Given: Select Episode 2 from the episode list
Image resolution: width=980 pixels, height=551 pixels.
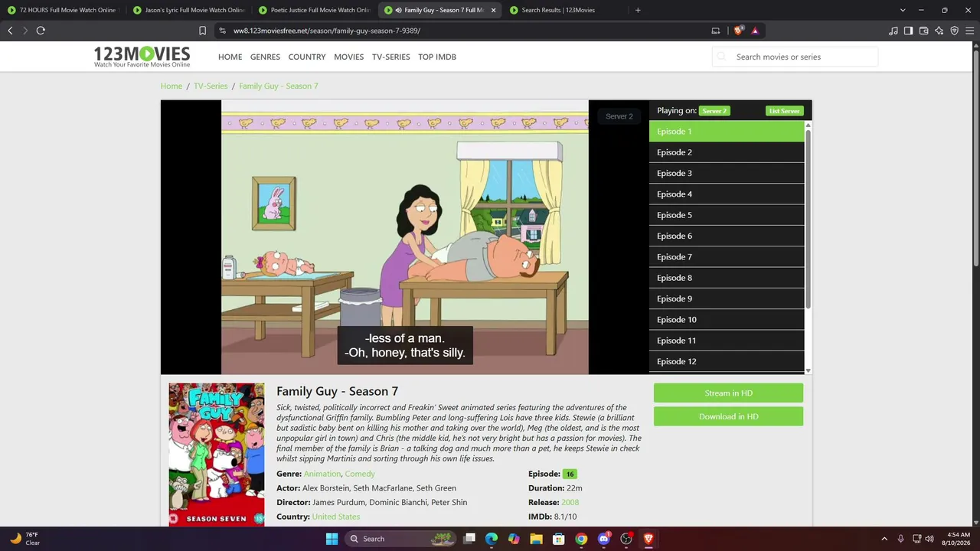Looking at the screenshot, I should click(727, 152).
